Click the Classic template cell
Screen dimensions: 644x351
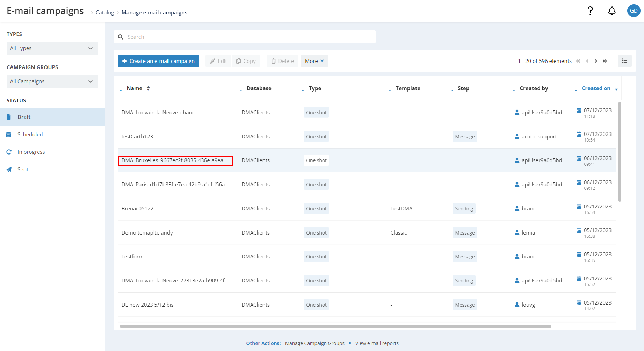click(x=399, y=233)
